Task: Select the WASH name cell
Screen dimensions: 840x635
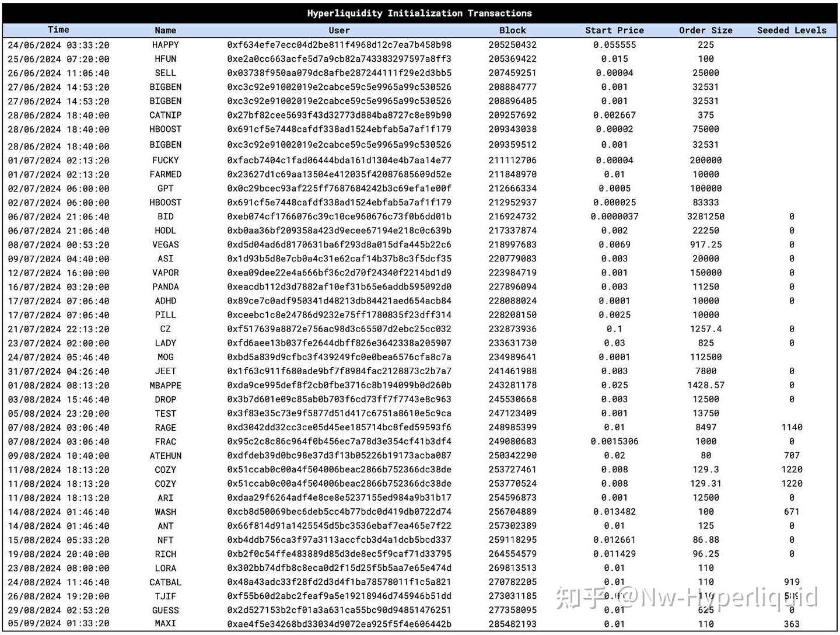Action: 166,512
